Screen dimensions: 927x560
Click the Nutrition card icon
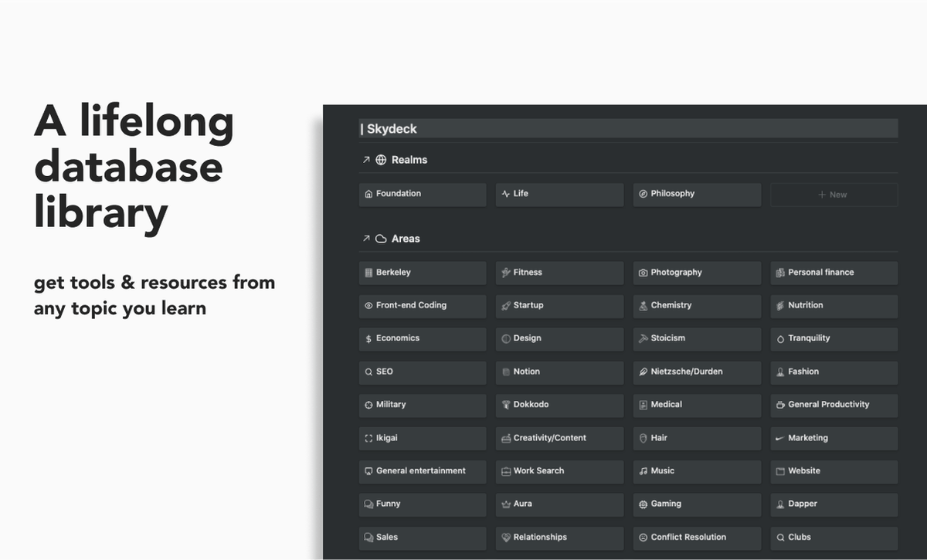(780, 306)
